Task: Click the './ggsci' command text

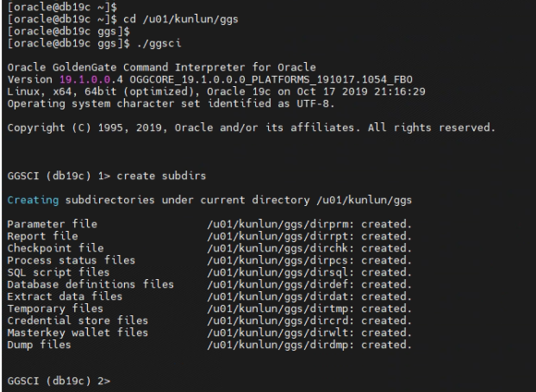Action: tap(159, 43)
